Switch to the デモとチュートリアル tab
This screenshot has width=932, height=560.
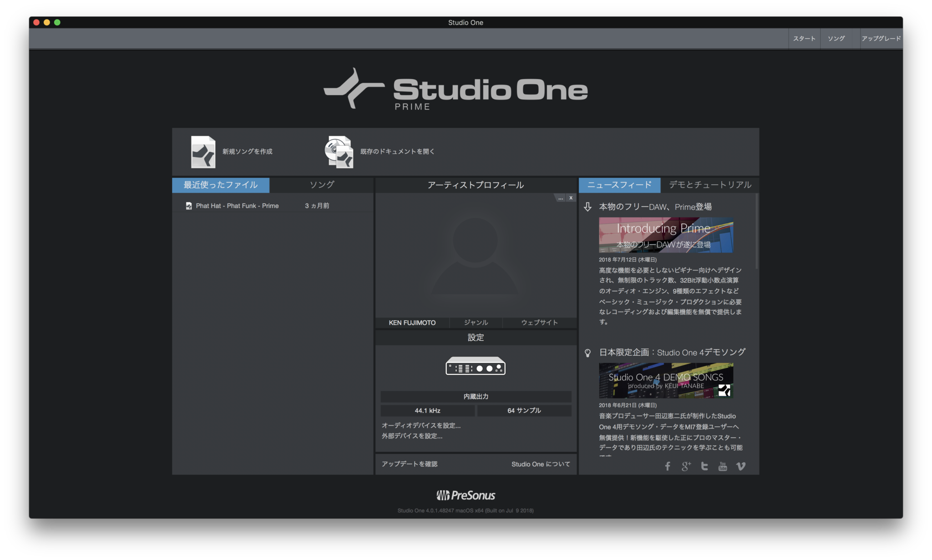pyautogui.click(x=709, y=185)
